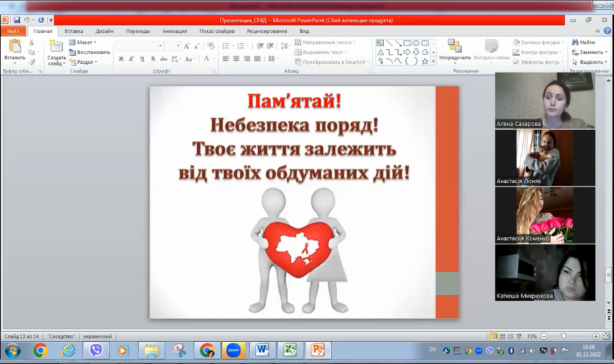Open Viber from the Windows taskbar
The width and height of the screenshot is (614, 364).
pyautogui.click(x=96, y=350)
